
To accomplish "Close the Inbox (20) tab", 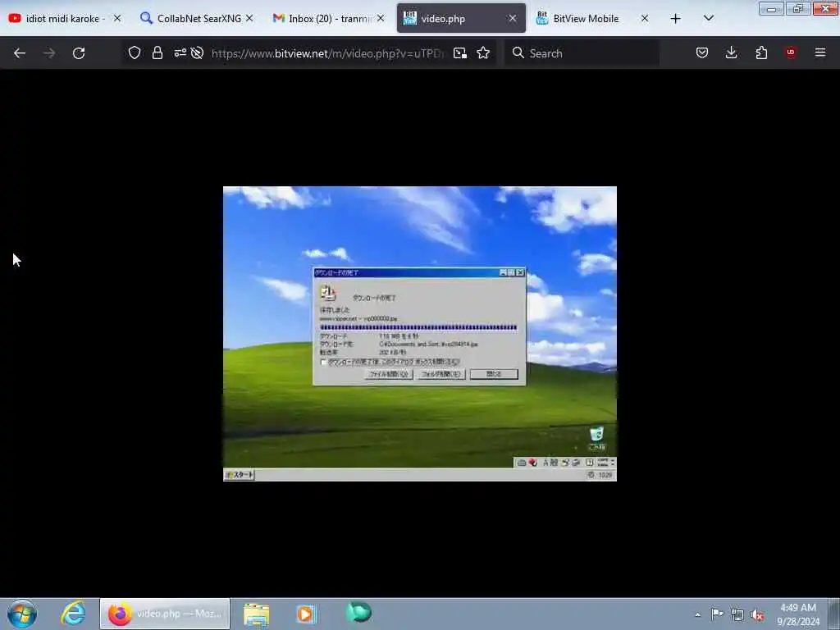I will point(381,19).
